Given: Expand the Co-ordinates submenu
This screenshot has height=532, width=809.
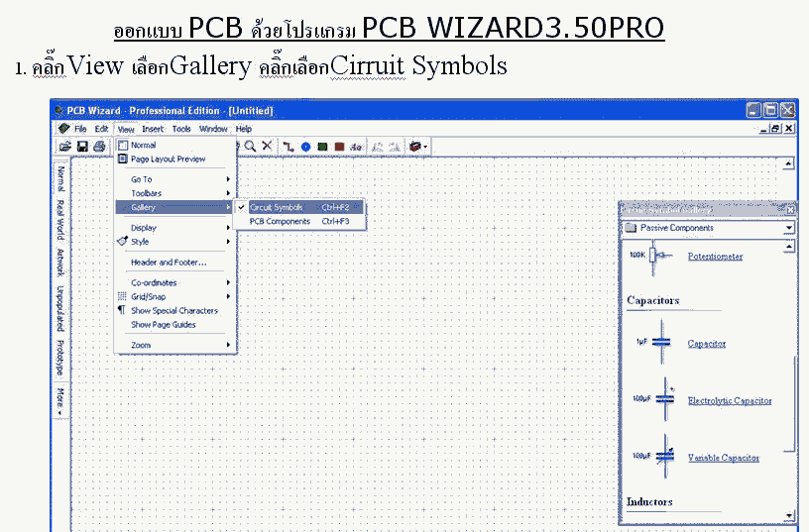Looking at the screenshot, I should [175, 282].
